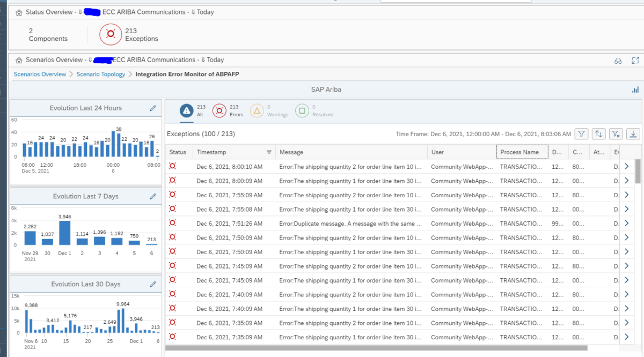The width and height of the screenshot is (644, 357).
Task: Edit the Evolution Last 24 Hours chart
Action: pos(153,108)
